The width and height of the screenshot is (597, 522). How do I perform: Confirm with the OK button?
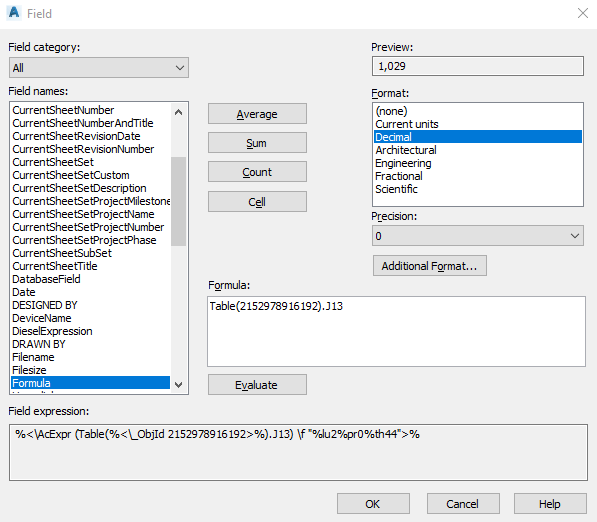373,504
